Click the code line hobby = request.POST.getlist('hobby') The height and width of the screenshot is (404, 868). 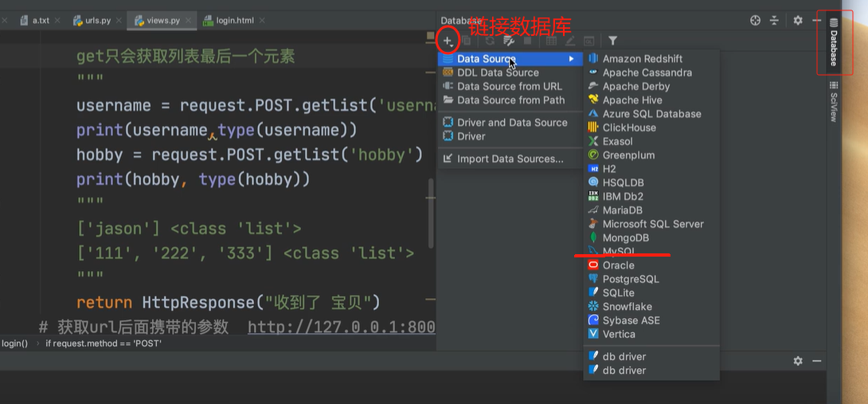(249, 155)
